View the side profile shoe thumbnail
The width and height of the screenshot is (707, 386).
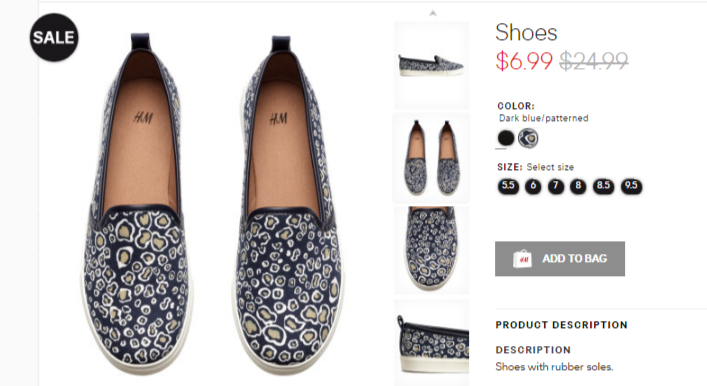[432, 65]
